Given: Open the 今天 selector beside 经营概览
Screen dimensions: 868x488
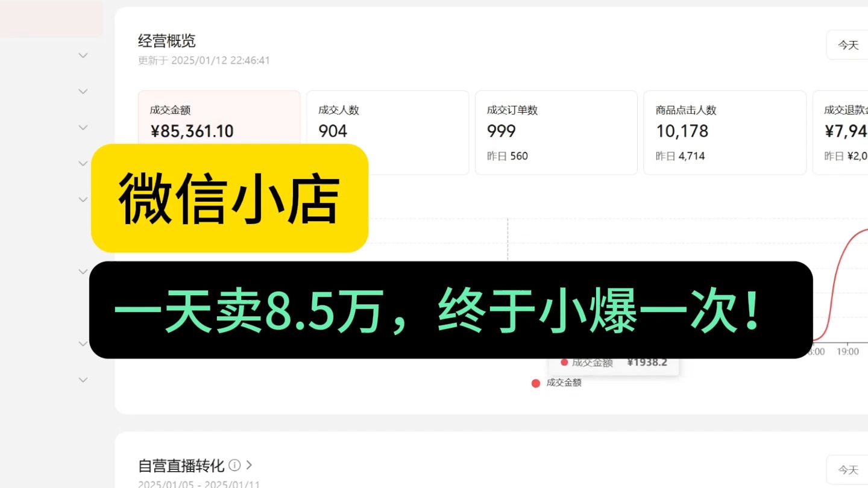Looking at the screenshot, I should point(848,45).
